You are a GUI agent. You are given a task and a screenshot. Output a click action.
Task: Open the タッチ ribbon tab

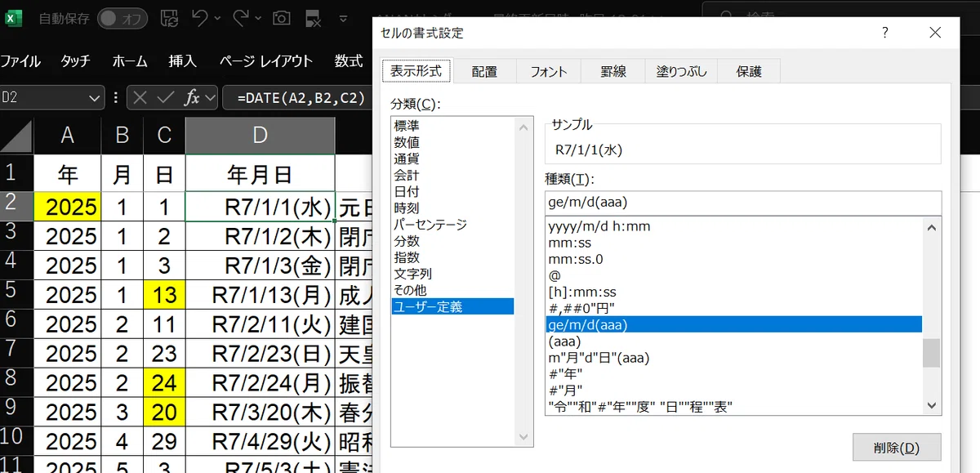click(75, 60)
